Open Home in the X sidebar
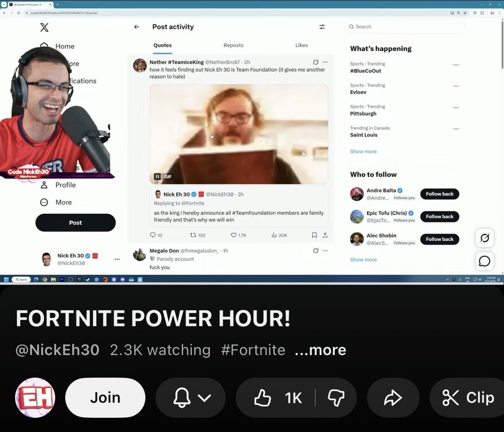504x432 pixels. coord(65,46)
